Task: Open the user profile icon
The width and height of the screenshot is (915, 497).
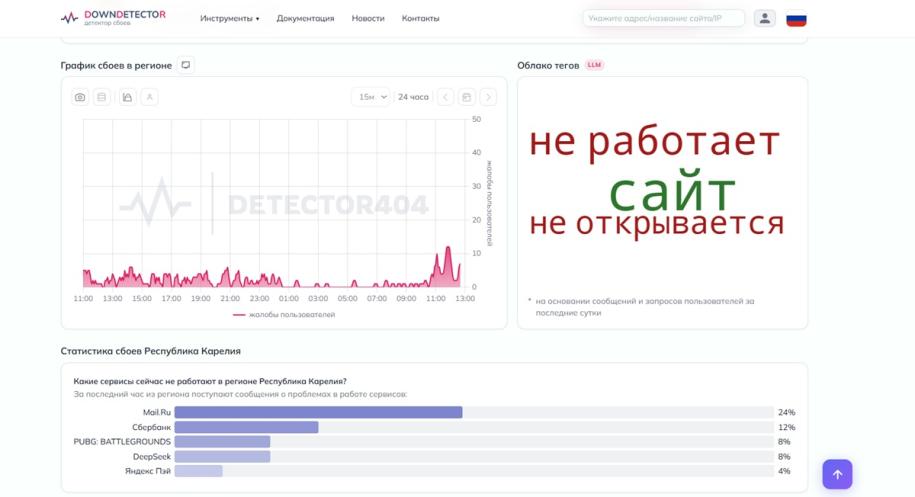Action: click(x=764, y=19)
